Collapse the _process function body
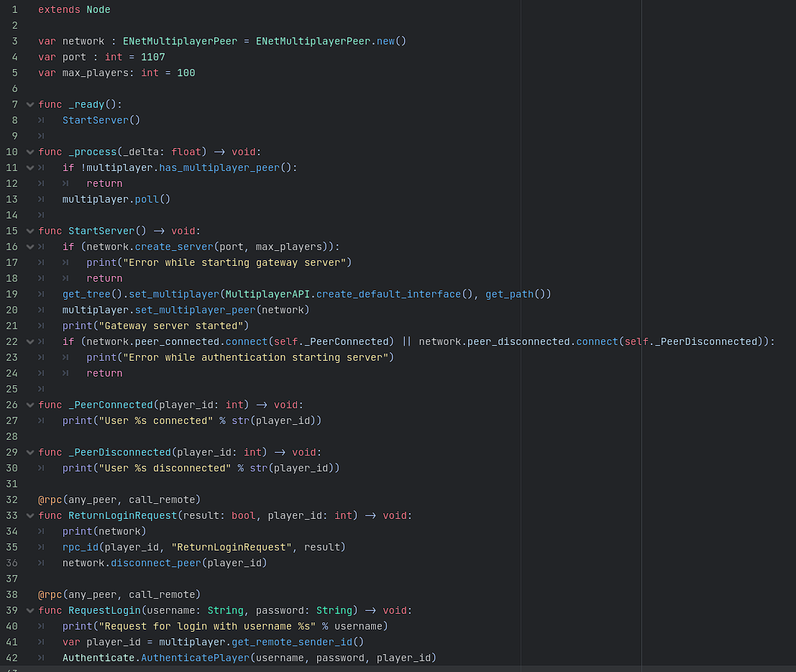The image size is (796, 672). pyautogui.click(x=29, y=152)
